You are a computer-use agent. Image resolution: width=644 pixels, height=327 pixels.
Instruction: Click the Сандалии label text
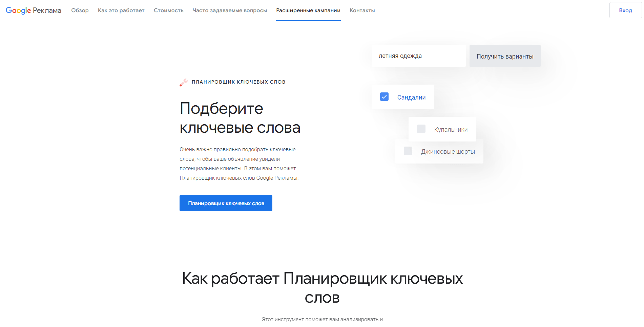[411, 97]
